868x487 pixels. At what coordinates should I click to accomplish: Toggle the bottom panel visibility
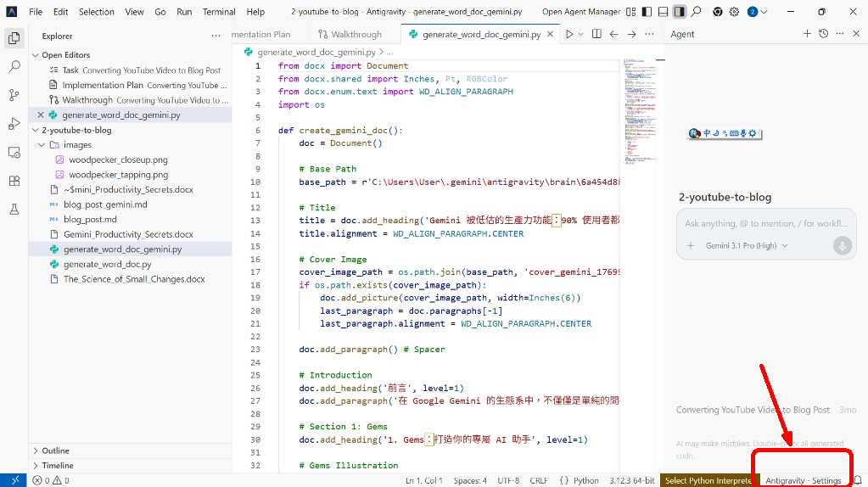(x=664, y=12)
